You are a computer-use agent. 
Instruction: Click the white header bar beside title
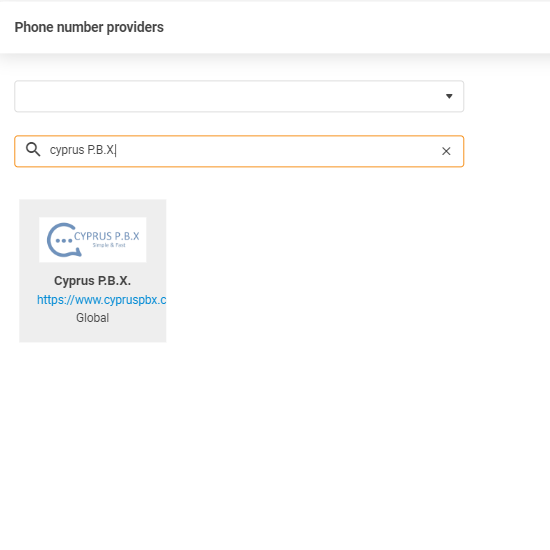point(351,27)
